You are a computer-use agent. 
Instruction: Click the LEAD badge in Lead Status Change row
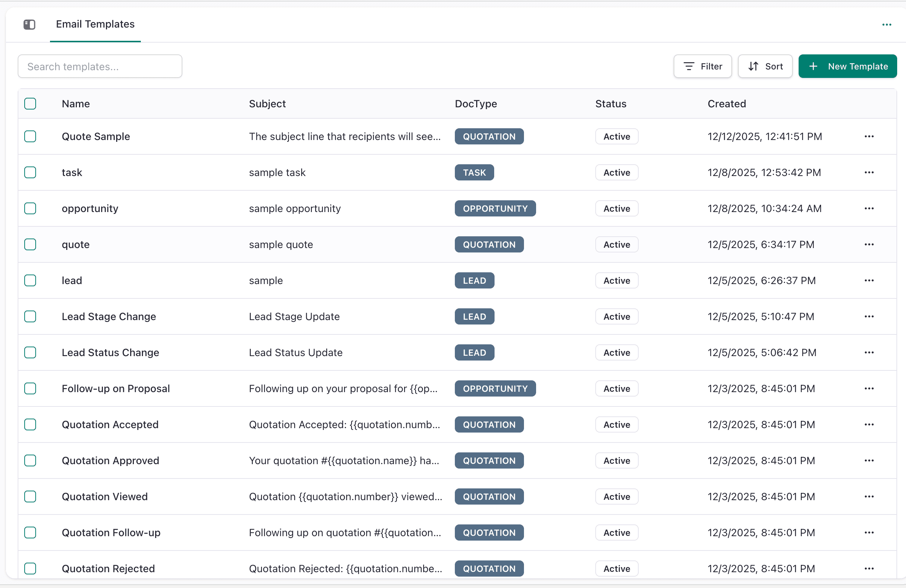coord(474,352)
